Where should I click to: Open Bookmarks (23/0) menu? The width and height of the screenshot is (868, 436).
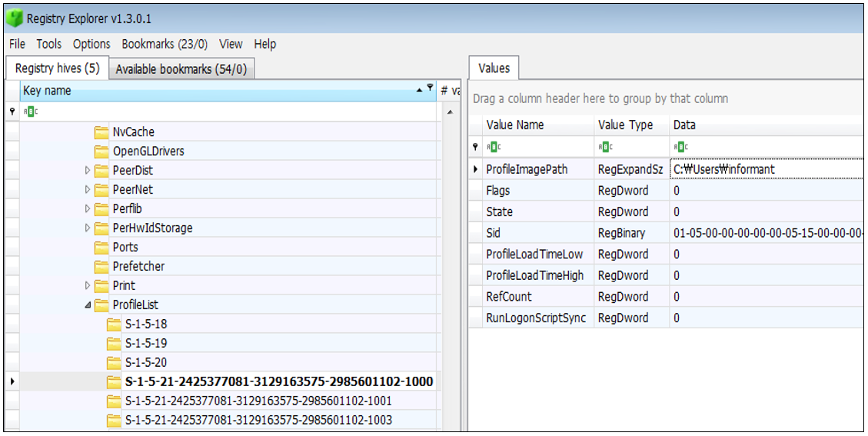(165, 45)
